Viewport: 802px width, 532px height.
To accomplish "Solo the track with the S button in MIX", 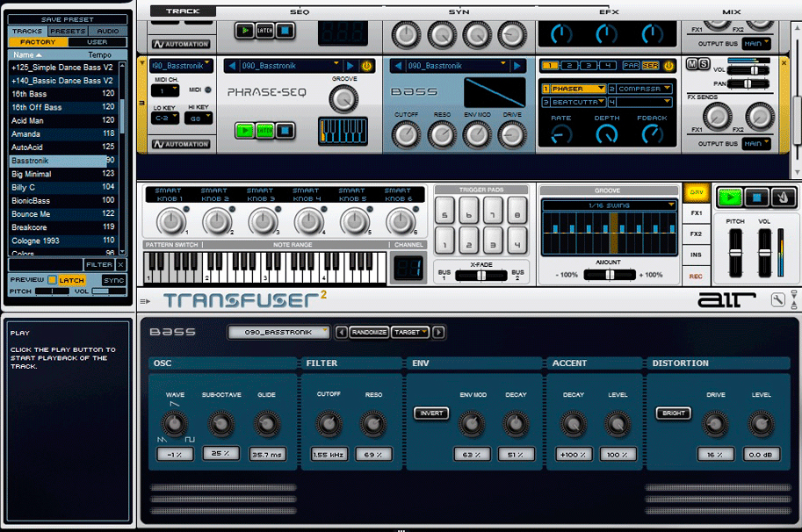I will click(704, 63).
